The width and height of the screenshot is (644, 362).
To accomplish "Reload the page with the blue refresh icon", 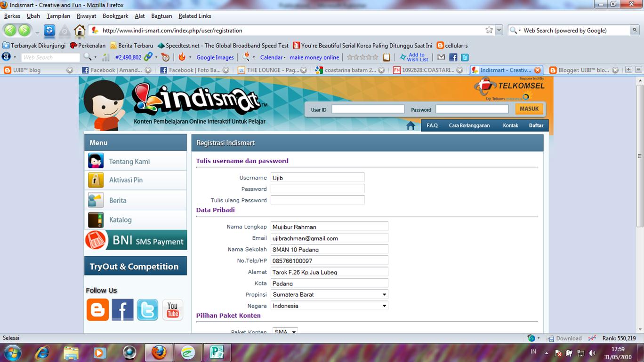I will (x=49, y=31).
